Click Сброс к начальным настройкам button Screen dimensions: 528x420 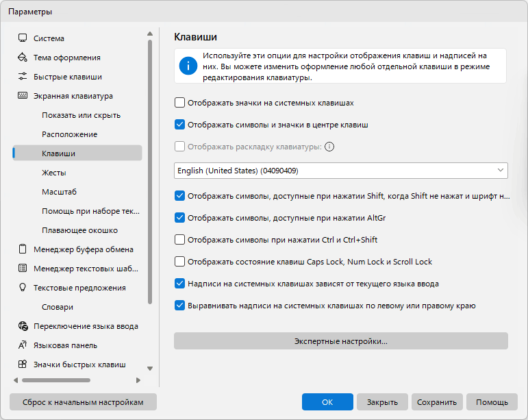coord(83,402)
